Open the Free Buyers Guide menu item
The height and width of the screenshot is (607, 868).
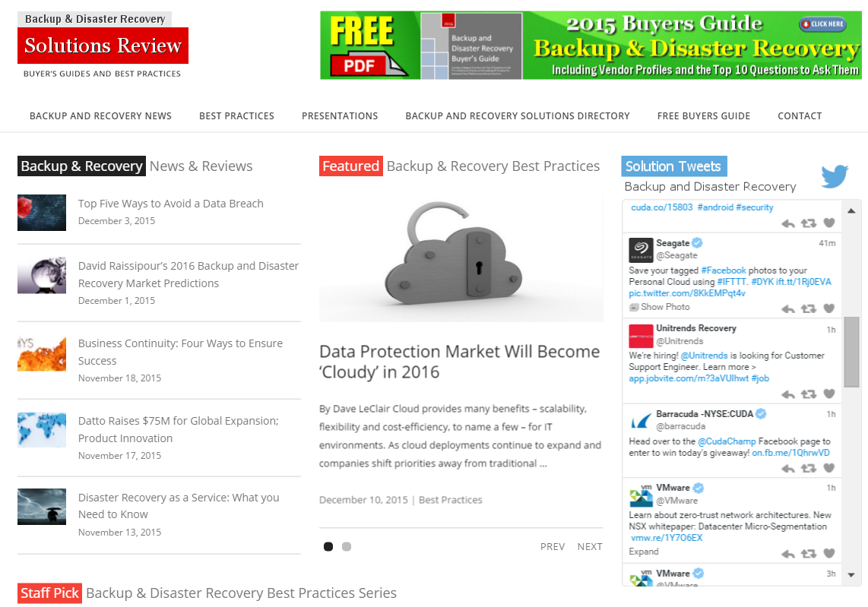(703, 116)
